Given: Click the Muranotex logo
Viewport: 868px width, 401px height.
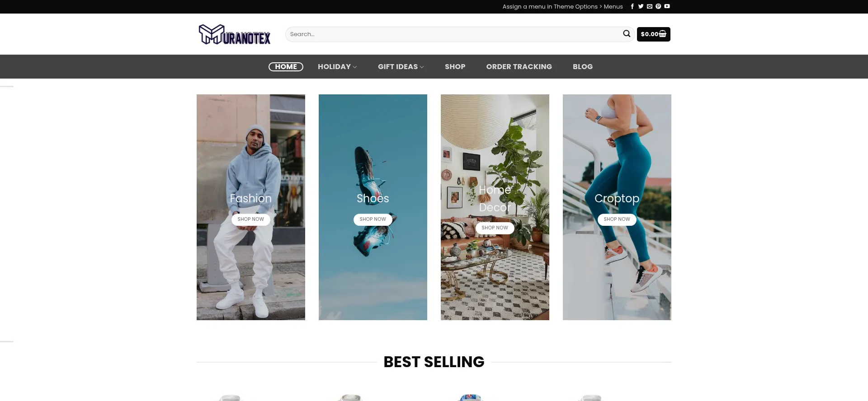Looking at the screenshot, I should (x=235, y=34).
